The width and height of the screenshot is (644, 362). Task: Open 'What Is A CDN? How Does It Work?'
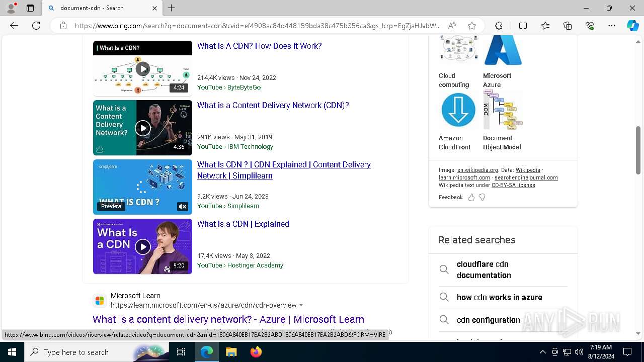pyautogui.click(x=259, y=46)
